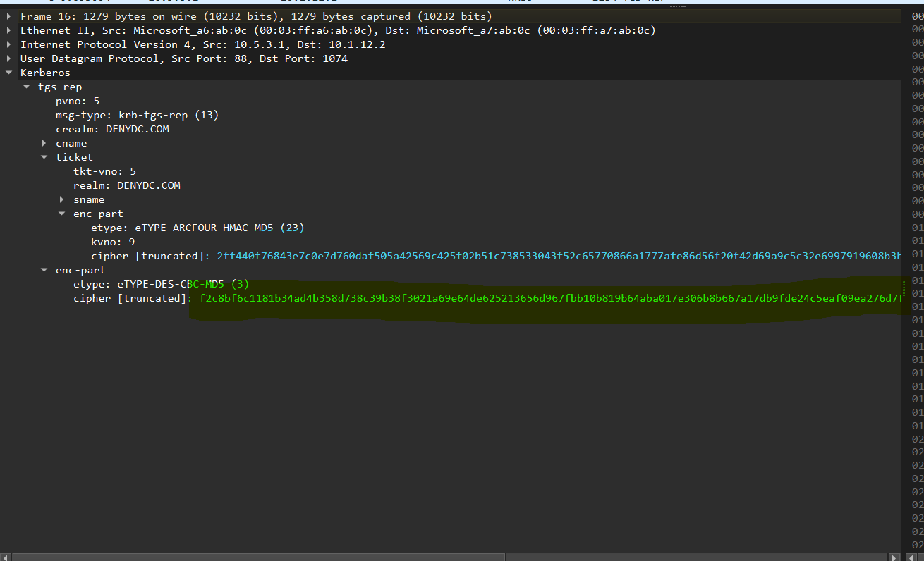Expand the cname node arrow
924x561 pixels.
click(44, 143)
